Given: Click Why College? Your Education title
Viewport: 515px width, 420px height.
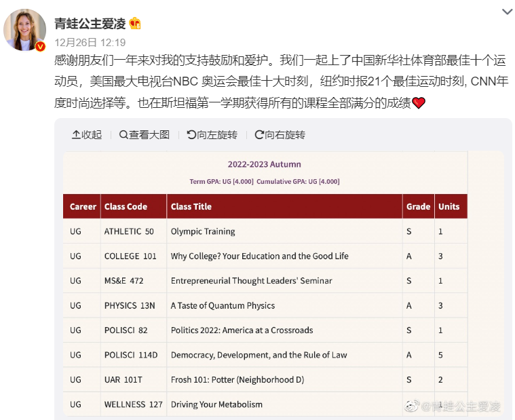Looking at the screenshot, I should (x=259, y=256).
